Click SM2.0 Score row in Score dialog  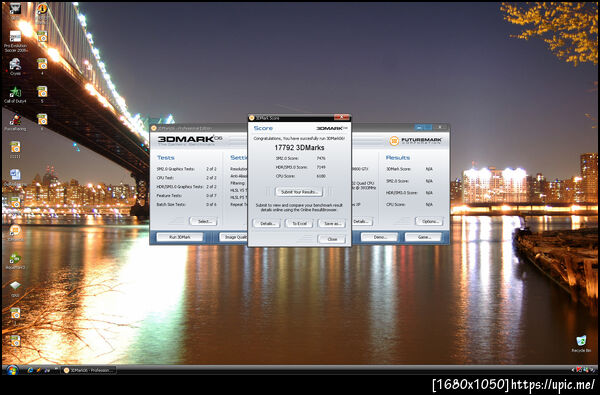tap(300, 158)
